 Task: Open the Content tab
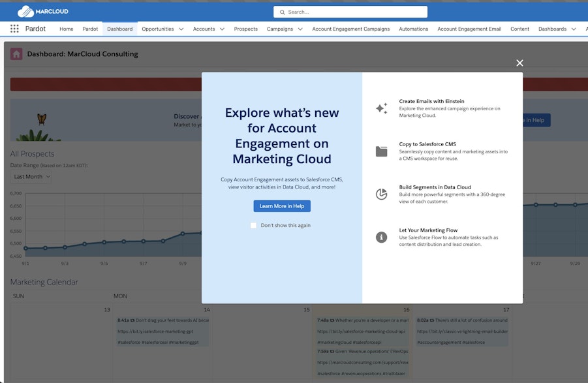pyautogui.click(x=519, y=29)
